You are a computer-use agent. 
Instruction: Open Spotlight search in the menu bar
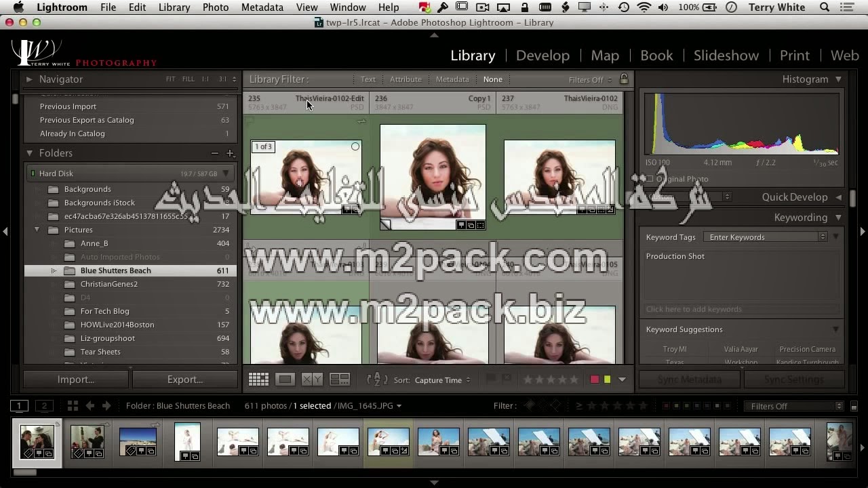click(x=825, y=7)
